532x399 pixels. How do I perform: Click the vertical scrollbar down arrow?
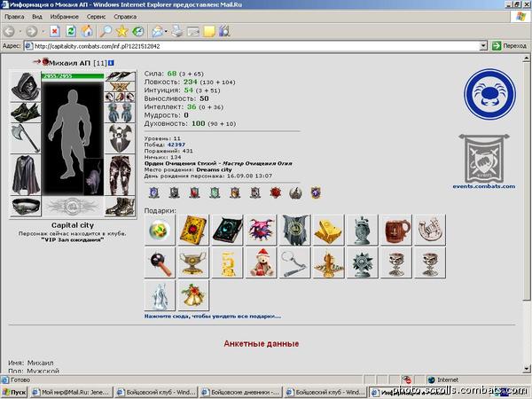click(x=526, y=369)
